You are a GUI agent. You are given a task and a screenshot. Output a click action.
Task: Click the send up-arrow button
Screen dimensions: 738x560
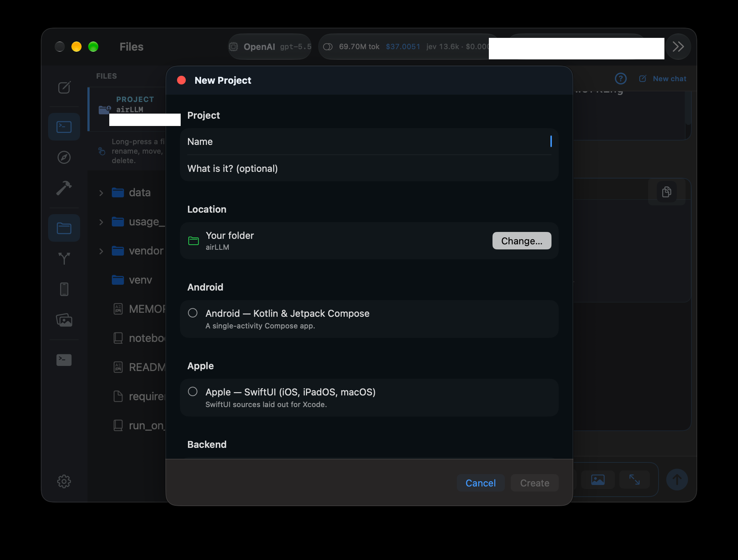point(677,480)
